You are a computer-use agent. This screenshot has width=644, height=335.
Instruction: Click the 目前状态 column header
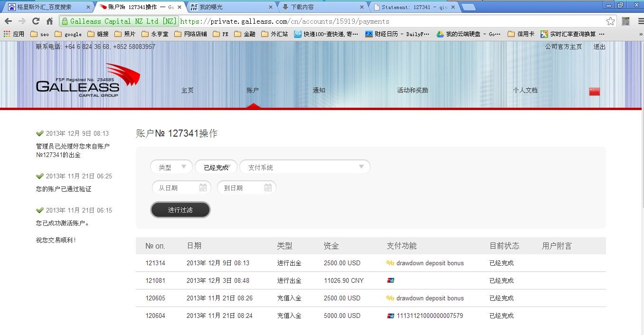pyautogui.click(x=504, y=246)
